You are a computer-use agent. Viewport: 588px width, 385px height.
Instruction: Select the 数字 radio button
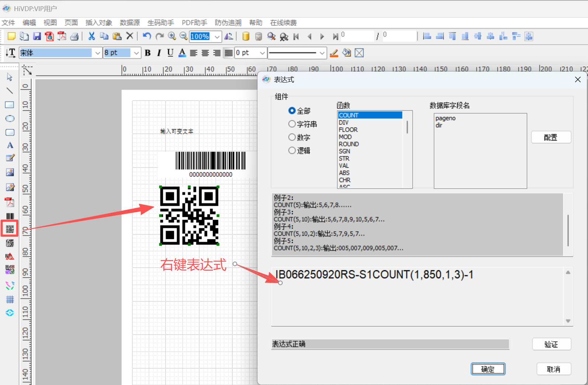[292, 137]
